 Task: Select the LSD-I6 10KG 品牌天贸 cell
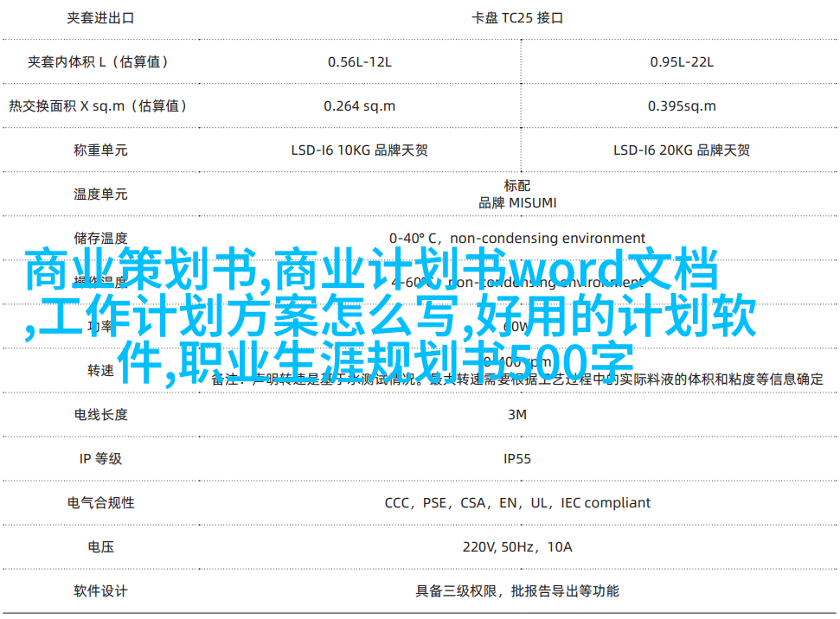[x=359, y=150]
